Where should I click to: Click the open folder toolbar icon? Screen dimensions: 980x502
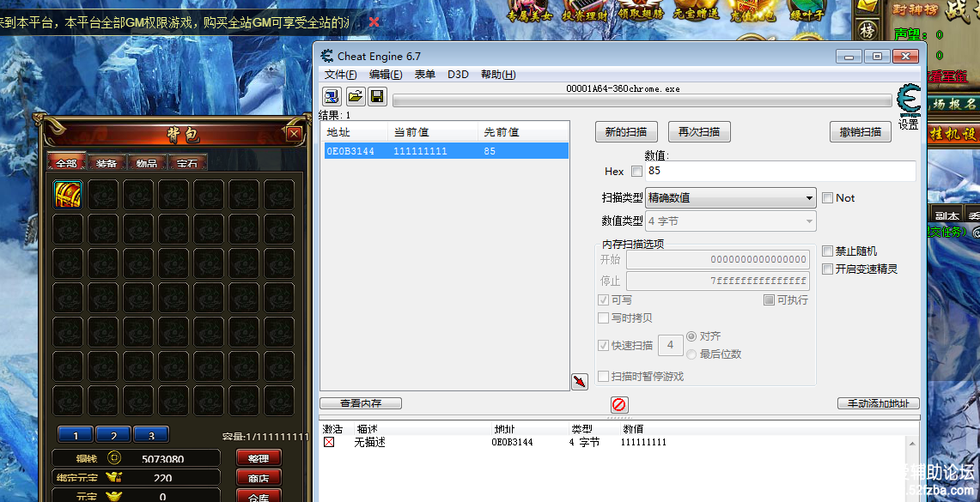click(355, 96)
